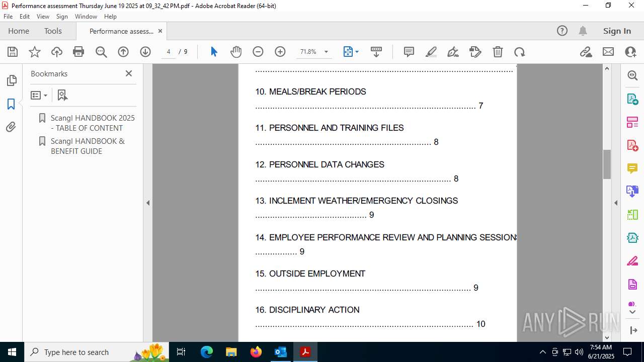Print the document
644x362 pixels.
click(x=78, y=52)
